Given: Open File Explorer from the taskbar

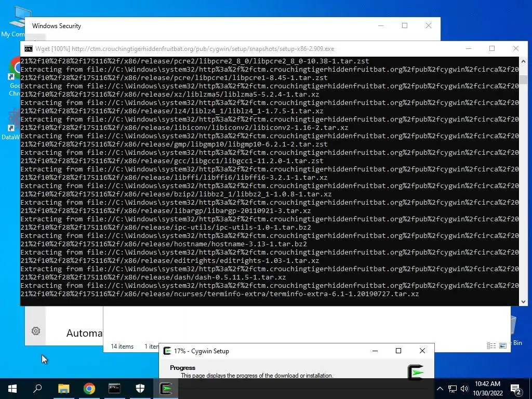Looking at the screenshot, I should tap(63, 389).
